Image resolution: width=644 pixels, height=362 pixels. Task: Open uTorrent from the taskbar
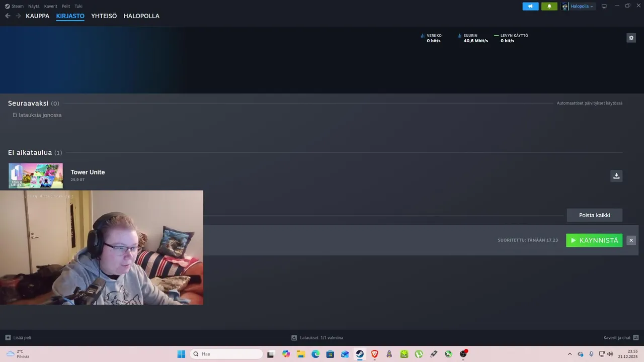(419, 354)
